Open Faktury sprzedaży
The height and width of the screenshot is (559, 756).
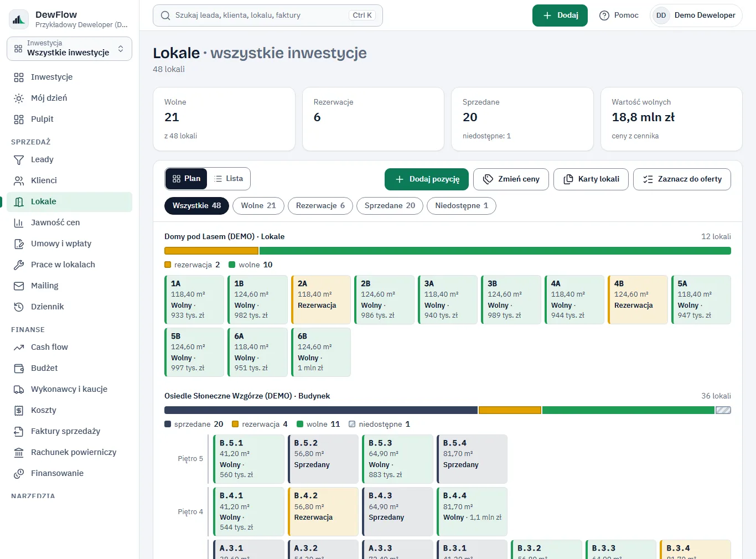pyautogui.click(x=69, y=431)
